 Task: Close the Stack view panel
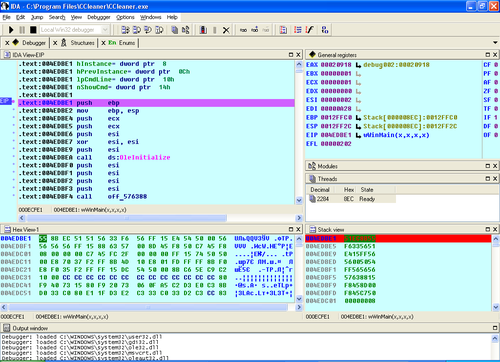[x=495, y=229]
